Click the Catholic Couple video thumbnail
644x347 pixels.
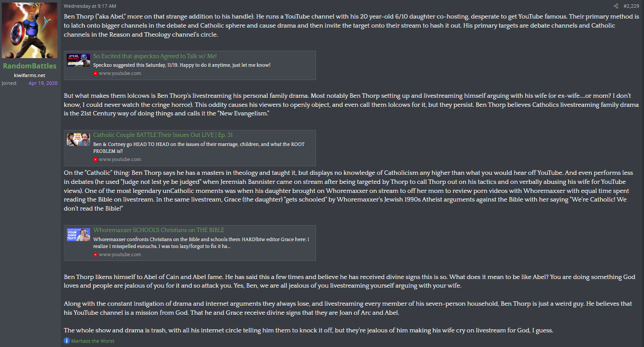78,139
